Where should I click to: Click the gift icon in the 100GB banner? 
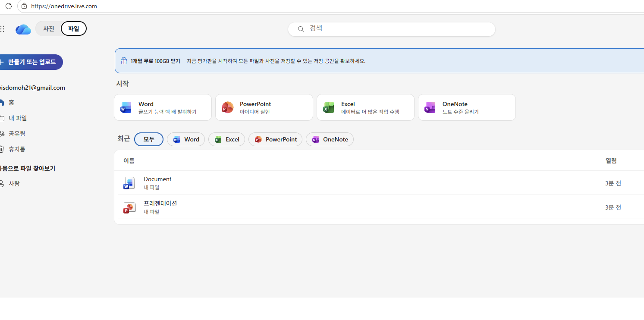click(x=124, y=61)
